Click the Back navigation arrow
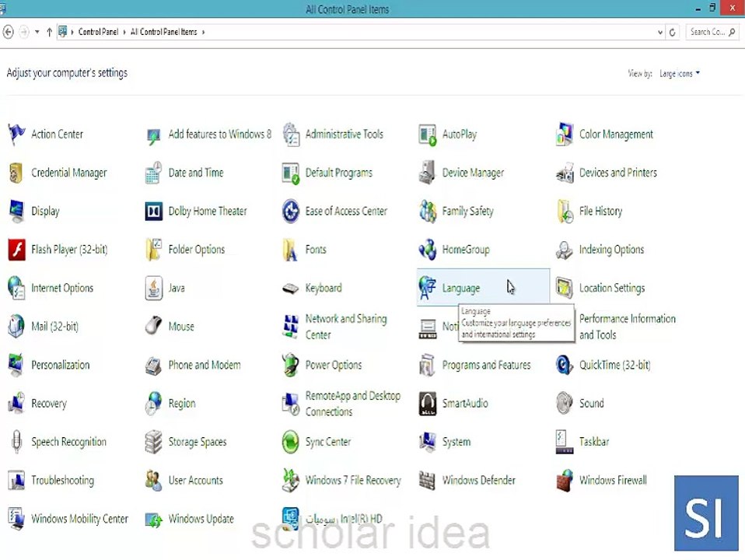This screenshot has height=560, width=745. tap(8, 33)
